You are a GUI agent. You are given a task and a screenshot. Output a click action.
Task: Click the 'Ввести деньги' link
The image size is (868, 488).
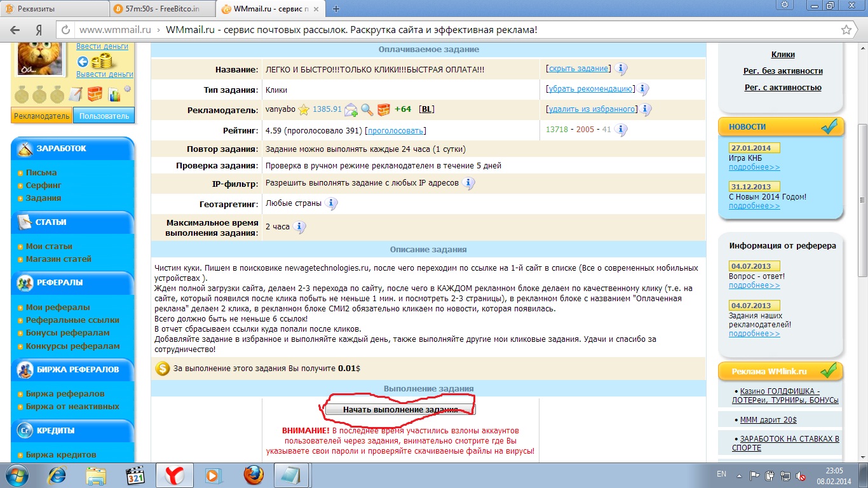[x=102, y=46]
